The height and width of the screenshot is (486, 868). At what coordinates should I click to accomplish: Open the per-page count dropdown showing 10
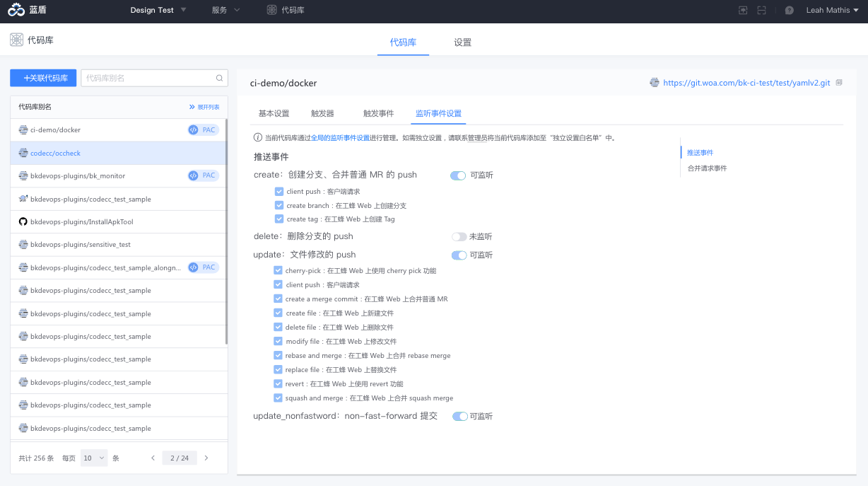(x=93, y=458)
